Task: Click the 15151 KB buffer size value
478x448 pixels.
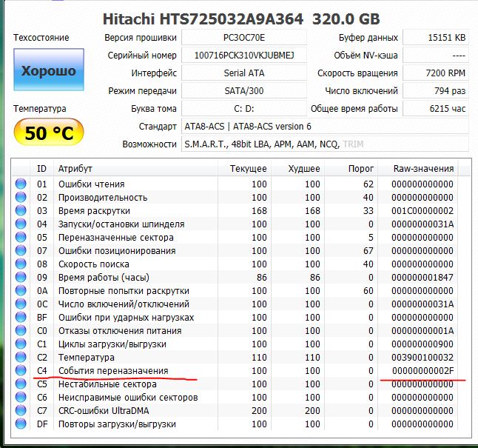Action: click(x=436, y=38)
